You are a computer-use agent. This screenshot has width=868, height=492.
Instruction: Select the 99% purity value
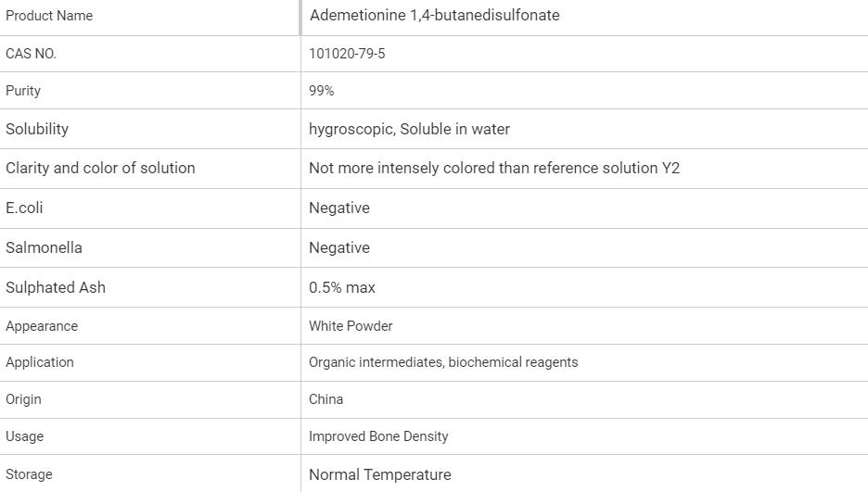322,91
